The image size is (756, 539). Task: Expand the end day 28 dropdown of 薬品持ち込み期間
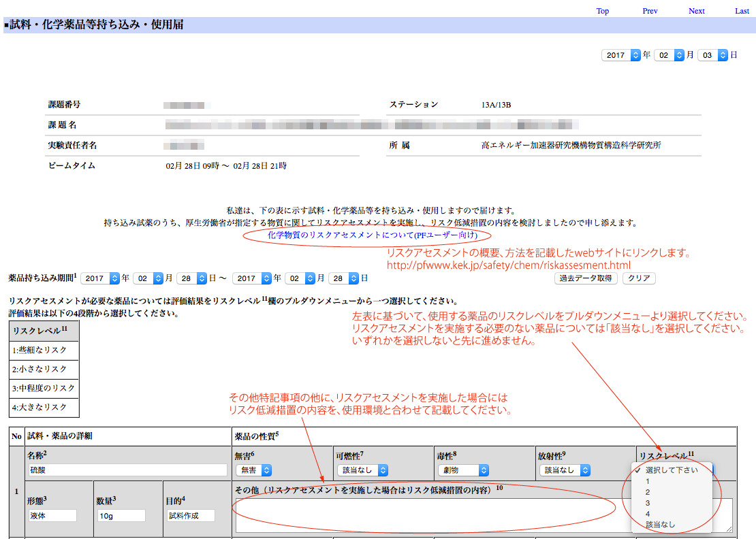click(343, 278)
